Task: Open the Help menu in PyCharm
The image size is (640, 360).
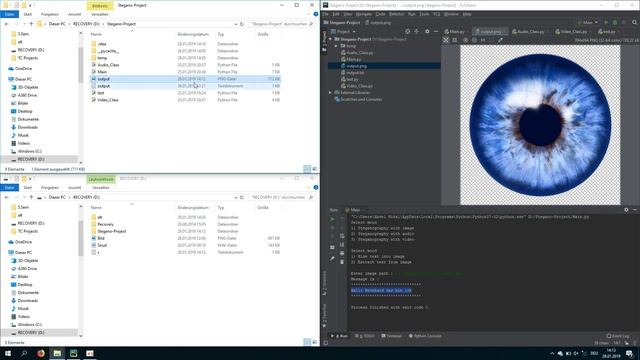Action: tap(467, 14)
